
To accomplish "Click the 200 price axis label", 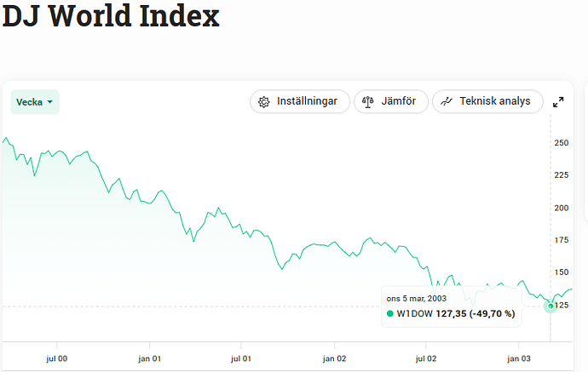I will 562,208.
